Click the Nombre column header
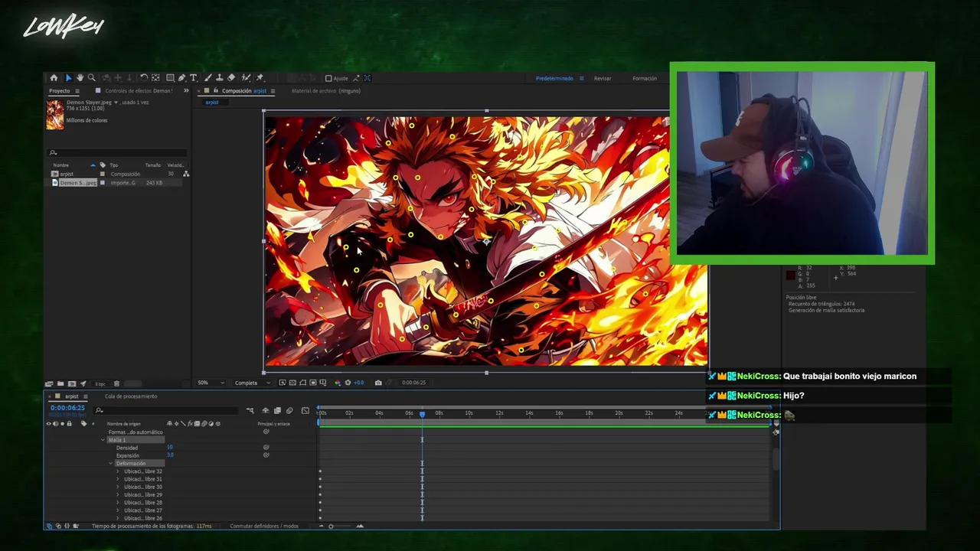This screenshot has width=980, height=551. tap(60, 165)
